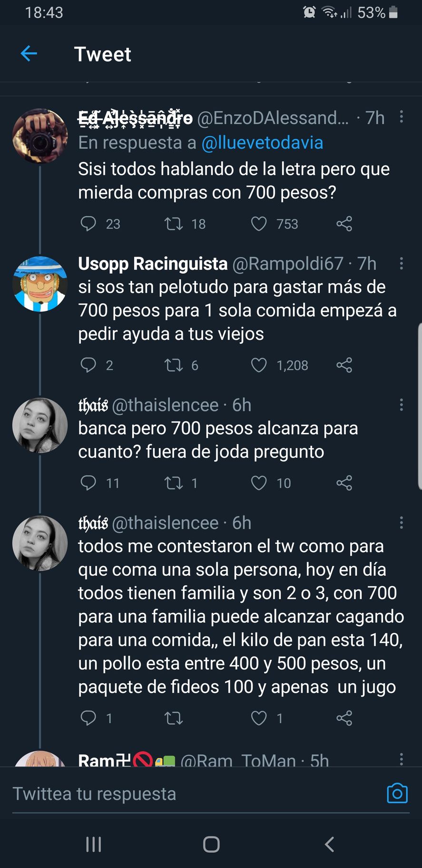Image resolution: width=422 pixels, height=868 pixels.
Task: Share Usopp Racinguista's tweet
Action: (x=344, y=365)
